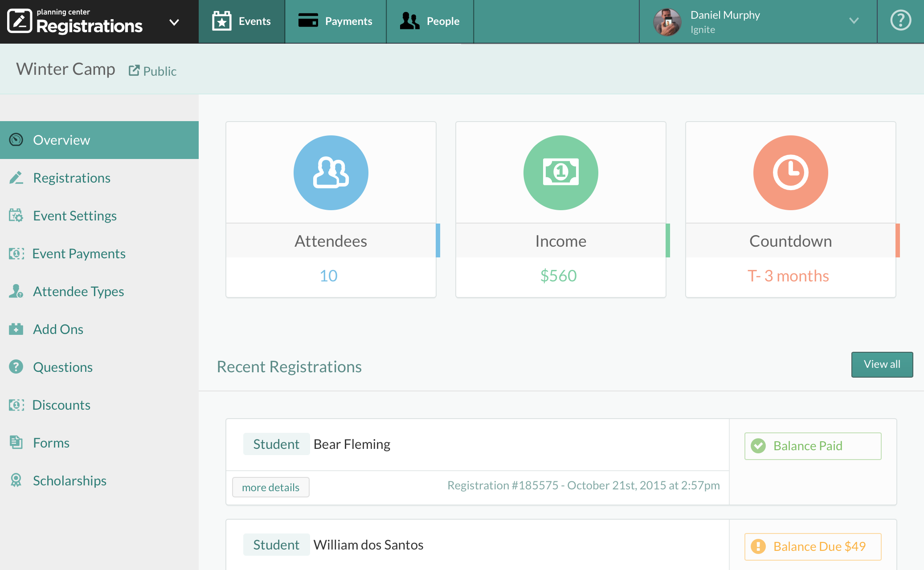Open the Daniel Murphy account dropdown

(x=853, y=21)
